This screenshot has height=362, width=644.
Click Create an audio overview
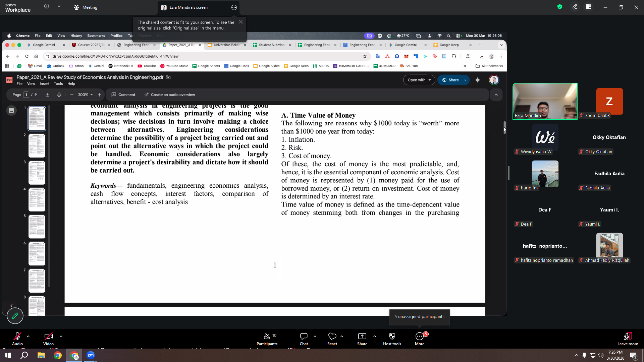(x=169, y=95)
